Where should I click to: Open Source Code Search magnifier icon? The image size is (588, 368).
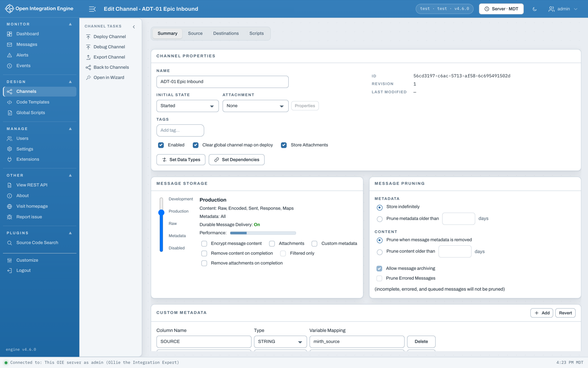[x=9, y=243]
